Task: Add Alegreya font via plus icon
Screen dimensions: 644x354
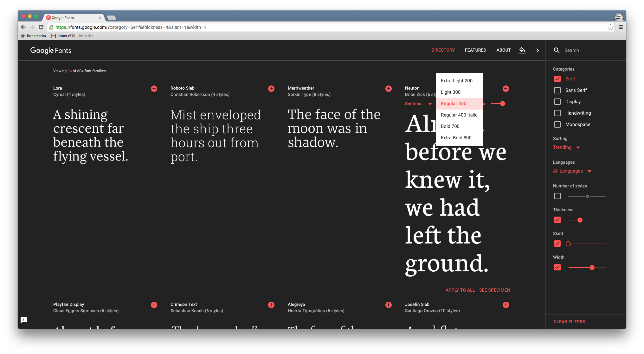Action: (389, 305)
